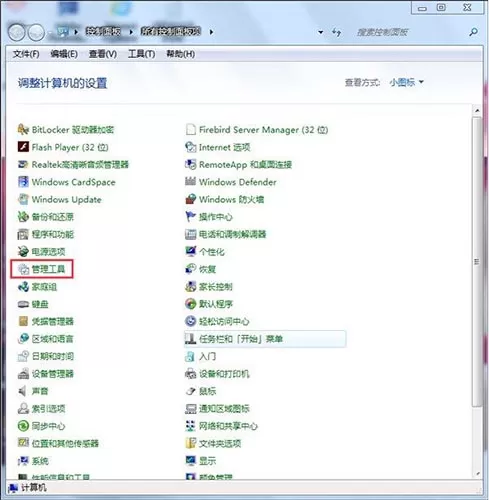Image resolution: width=489 pixels, height=500 pixels.
Task: Open the 默认程序 icon
Action: (x=190, y=304)
